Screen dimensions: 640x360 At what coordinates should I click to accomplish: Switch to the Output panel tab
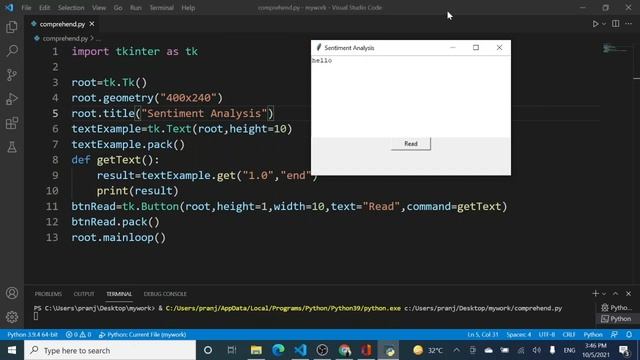(84, 294)
